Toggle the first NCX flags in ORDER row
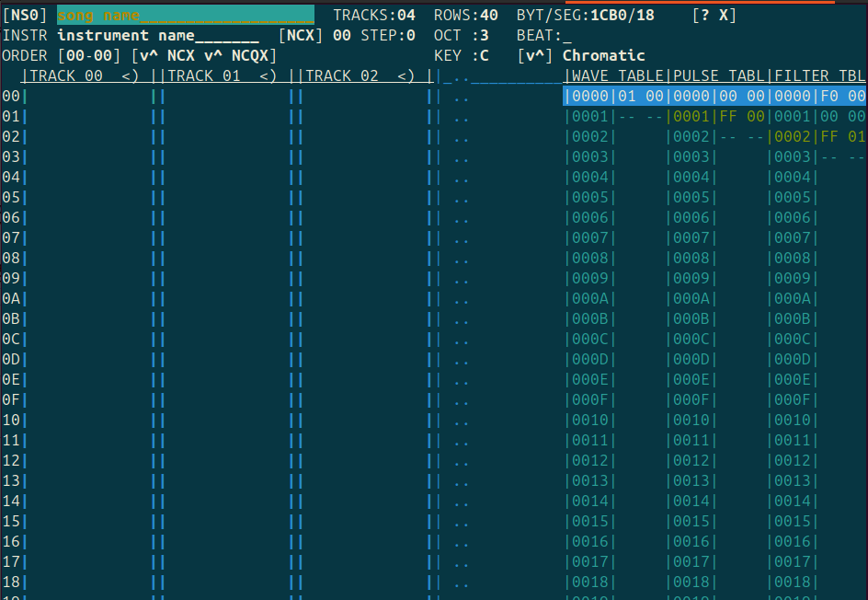This screenshot has height=600, width=868. [180, 56]
